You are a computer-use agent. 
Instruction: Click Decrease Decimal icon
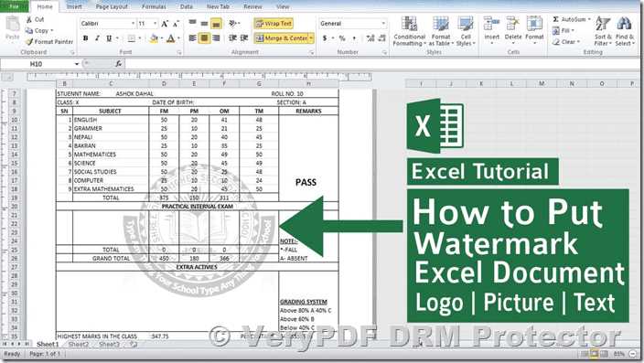[x=381, y=38]
